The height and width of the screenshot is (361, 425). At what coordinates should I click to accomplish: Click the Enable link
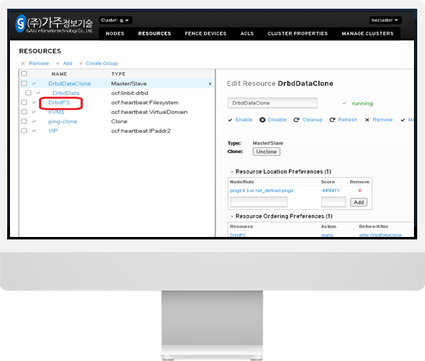tap(244, 120)
